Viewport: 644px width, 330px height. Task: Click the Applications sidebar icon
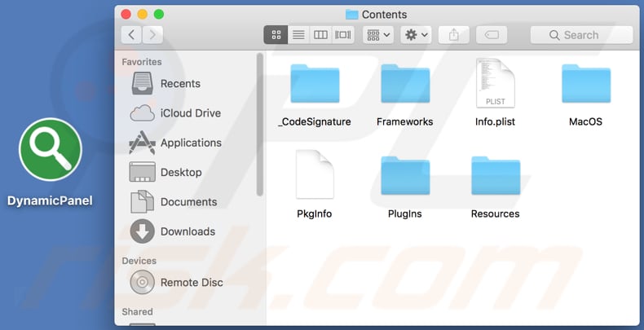[x=142, y=143]
